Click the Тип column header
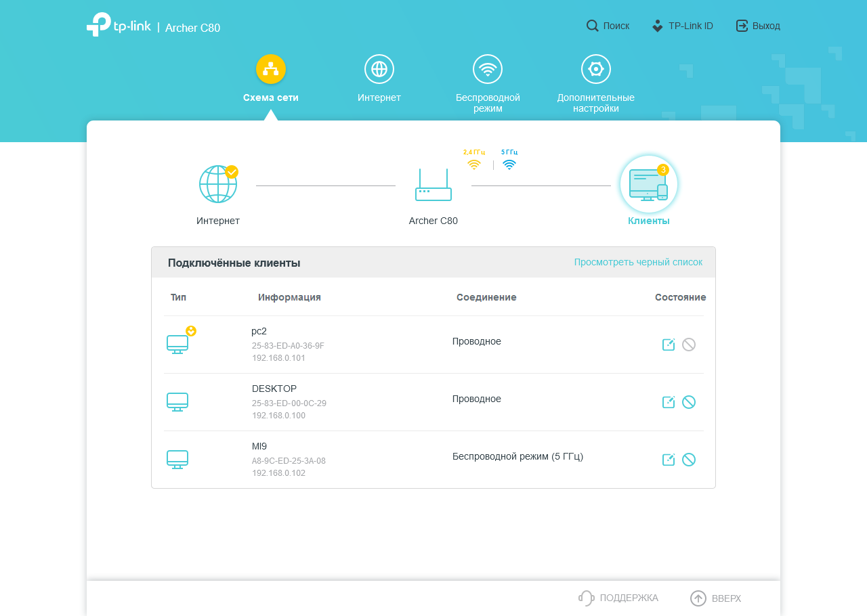The width and height of the screenshot is (867, 616). (178, 297)
